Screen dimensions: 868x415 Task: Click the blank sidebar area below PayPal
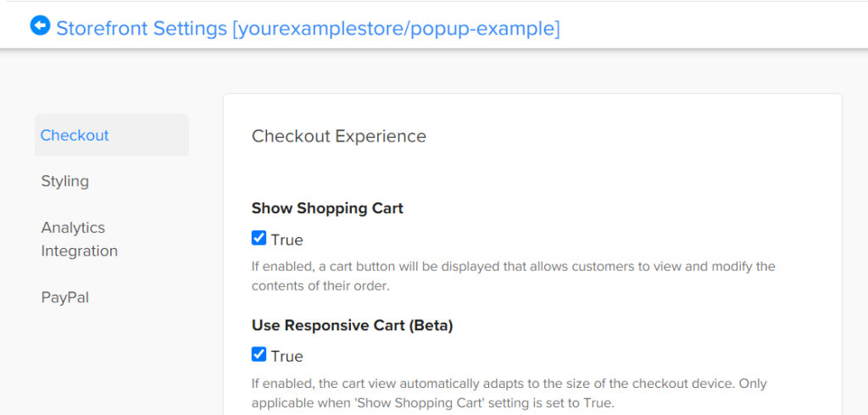[111, 360]
